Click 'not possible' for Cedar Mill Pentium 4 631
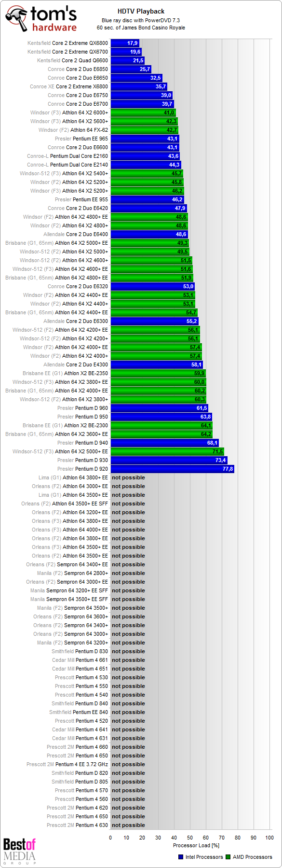The height and width of the screenshot is (868, 282). pos(128,738)
